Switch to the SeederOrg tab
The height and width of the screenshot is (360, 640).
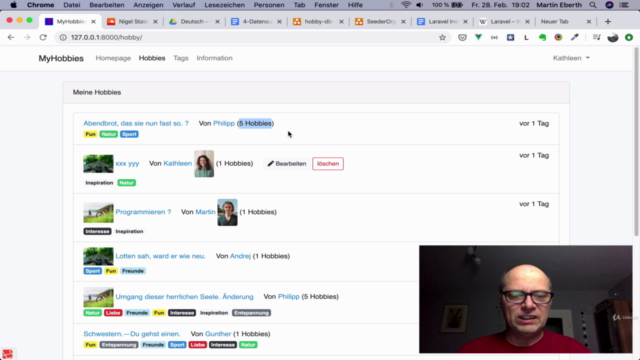pyautogui.click(x=380, y=21)
